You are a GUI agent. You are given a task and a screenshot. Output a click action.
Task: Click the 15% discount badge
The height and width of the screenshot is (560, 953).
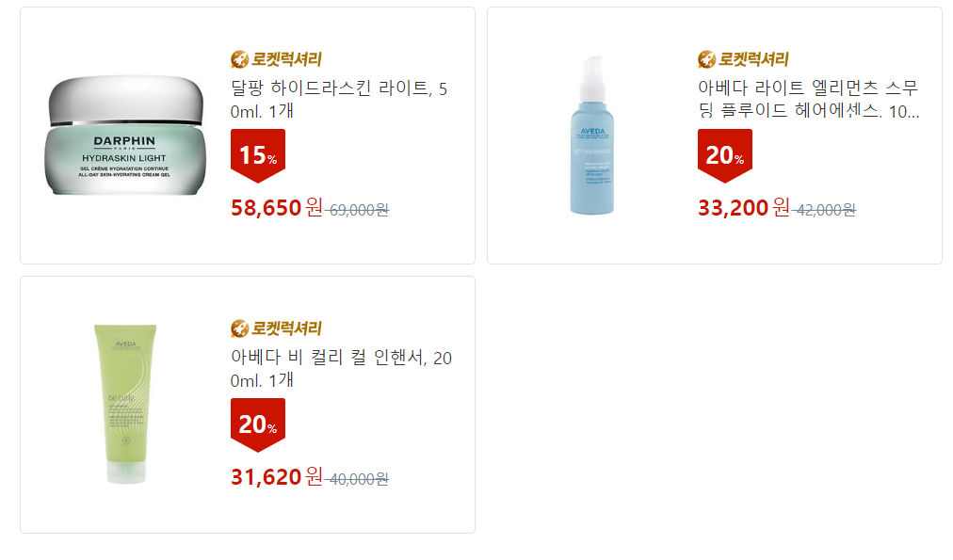(257, 154)
